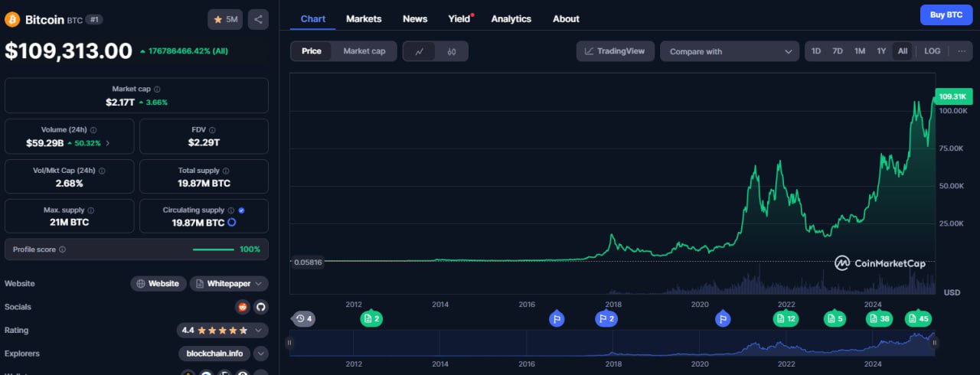This screenshot has height=375, width=980.
Task: Click the 109.31K current price label
Action: tap(952, 96)
